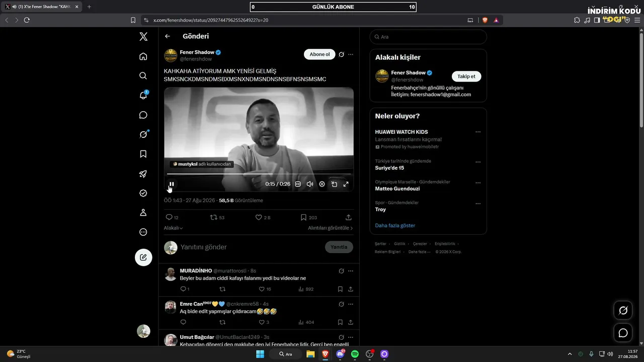Open the Alakalı sort dropdown
The image size is (644, 362).
(x=173, y=228)
